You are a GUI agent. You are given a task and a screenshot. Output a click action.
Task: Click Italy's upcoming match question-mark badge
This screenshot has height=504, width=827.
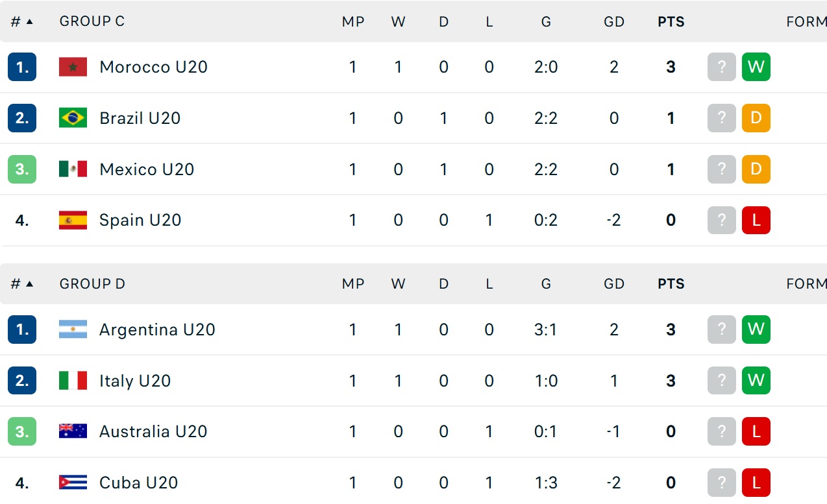tap(721, 381)
